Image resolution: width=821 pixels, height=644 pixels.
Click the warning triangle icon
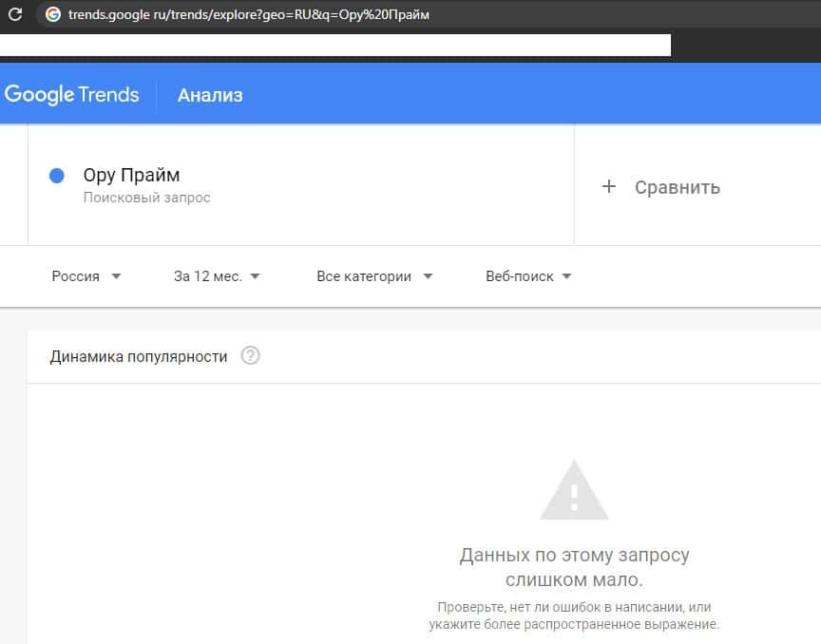click(x=574, y=490)
